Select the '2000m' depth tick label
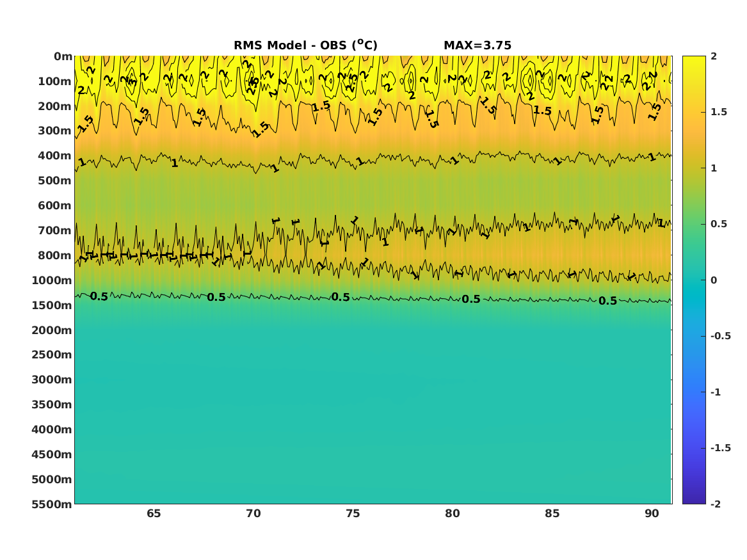Image resolution: width=747 pixels, height=560 pixels. pyautogui.click(x=52, y=330)
